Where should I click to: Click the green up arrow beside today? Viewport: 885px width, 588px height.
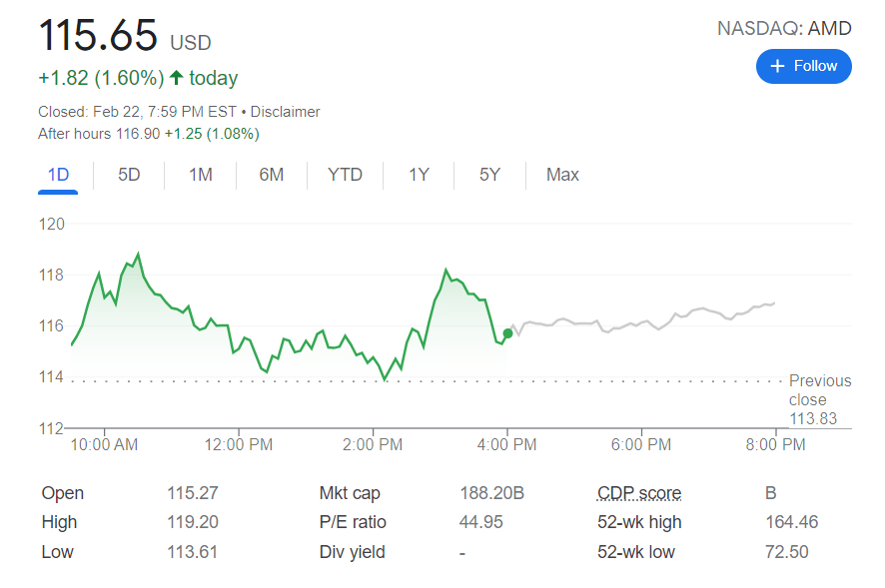(177, 78)
